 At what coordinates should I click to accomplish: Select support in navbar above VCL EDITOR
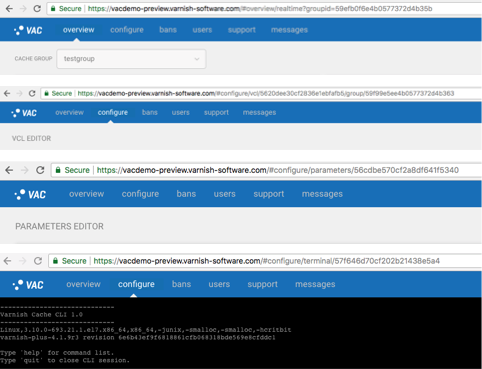[216, 112]
